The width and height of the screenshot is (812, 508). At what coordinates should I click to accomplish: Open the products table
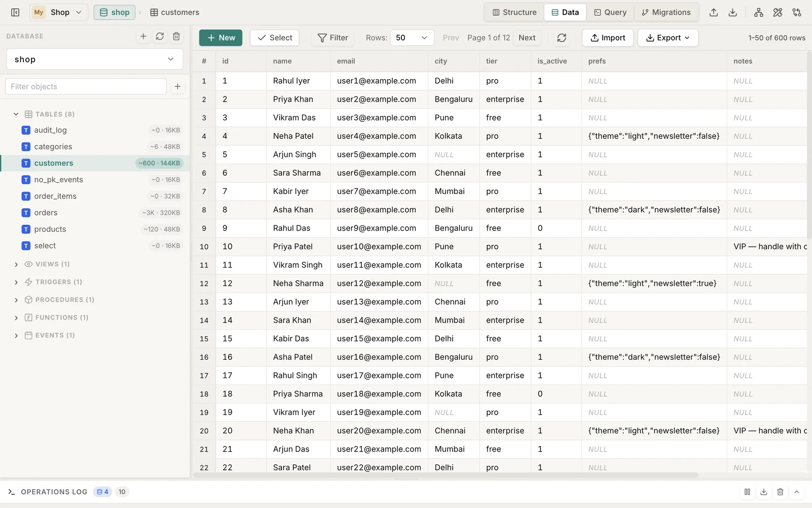tap(95, 229)
